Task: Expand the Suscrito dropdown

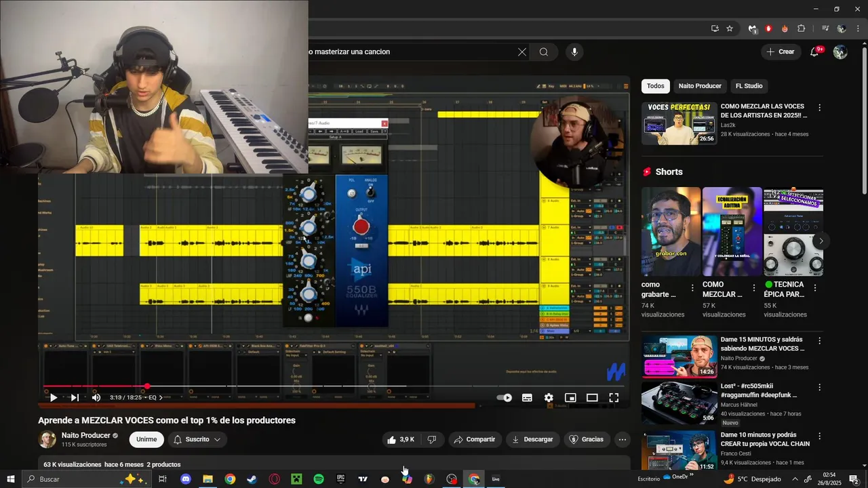Action: click(x=197, y=439)
